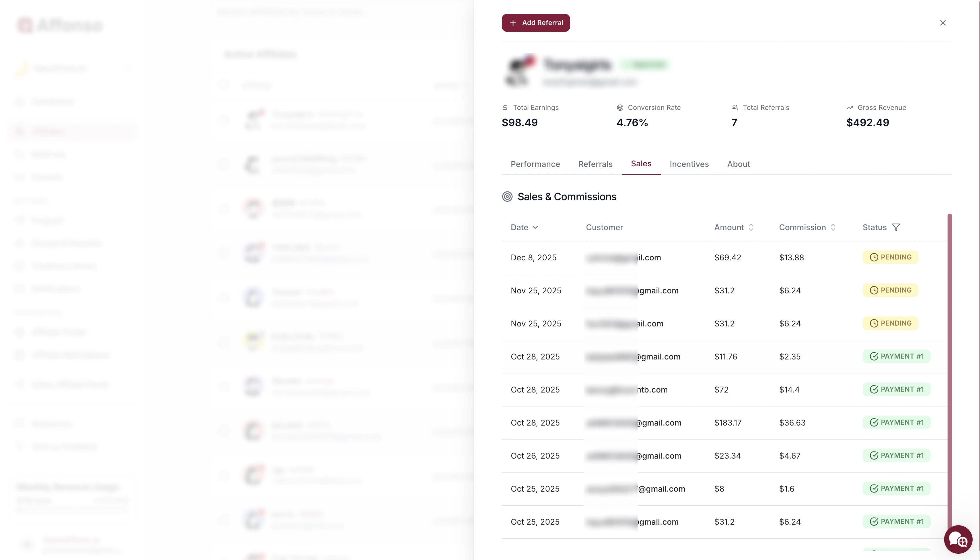Go to the About tab
Viewport: 980px width, 560px height.
click(x=738, y=164)
